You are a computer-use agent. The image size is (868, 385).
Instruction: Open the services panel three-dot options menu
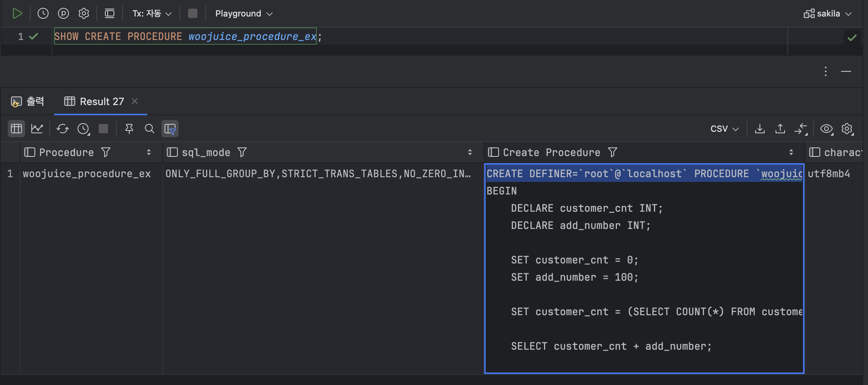pyautogui.click(x=826, y=71)
